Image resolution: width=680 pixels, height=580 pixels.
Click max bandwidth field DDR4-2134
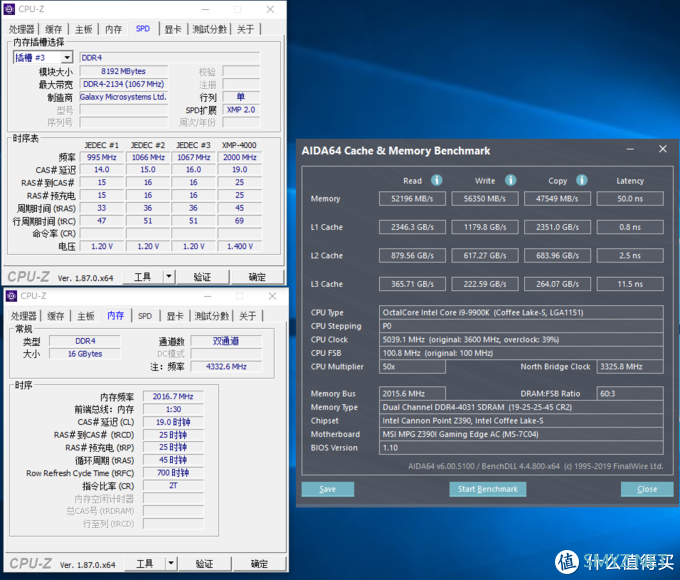coord(124,84)
